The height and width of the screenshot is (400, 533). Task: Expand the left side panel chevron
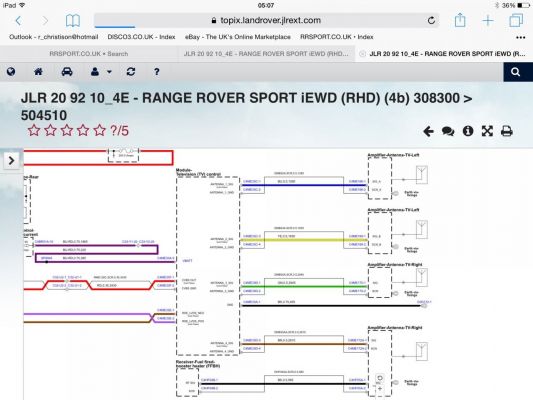11,160
